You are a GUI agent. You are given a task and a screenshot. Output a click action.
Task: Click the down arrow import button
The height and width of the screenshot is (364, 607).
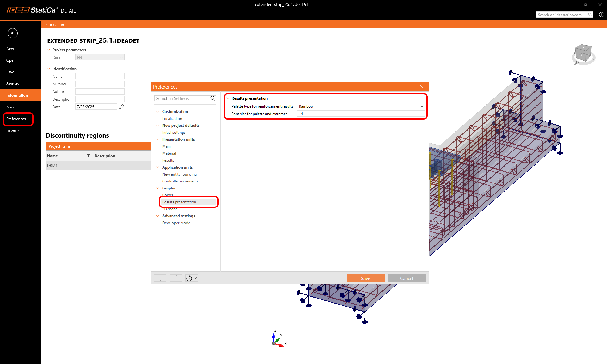pyautogui.click(x=160, y=278)
